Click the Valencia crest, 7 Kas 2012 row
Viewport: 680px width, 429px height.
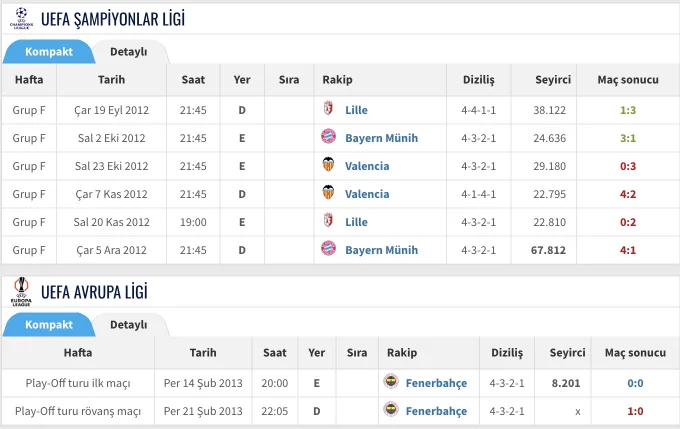coord(328,192)
